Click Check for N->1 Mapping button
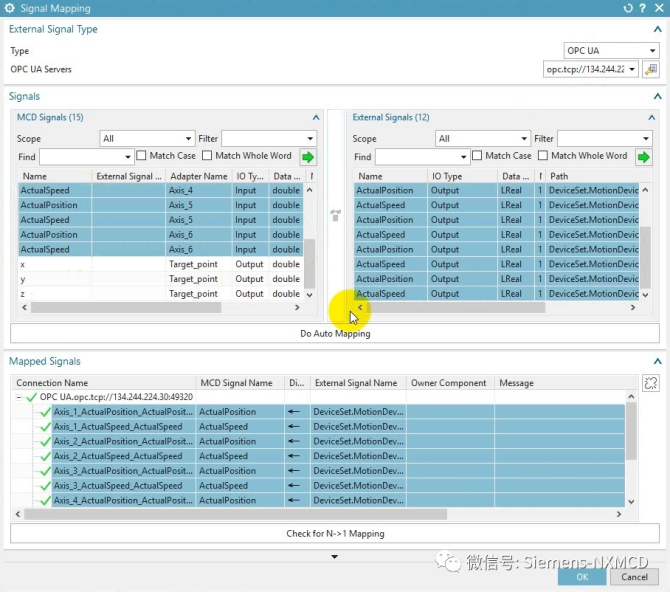This screenshot has height=592, width=670. click(335, 533)
